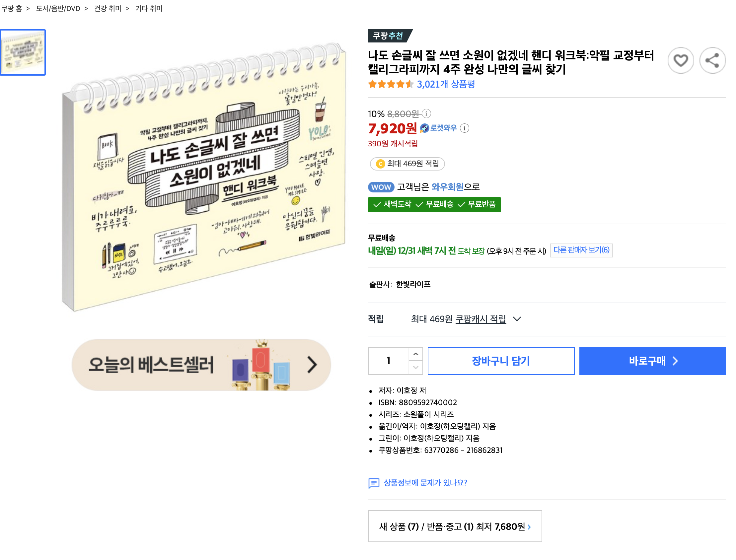Click the info icon next to 로켓와우
The width and height of the screenshot is (736, 560).
pos(464,128)
